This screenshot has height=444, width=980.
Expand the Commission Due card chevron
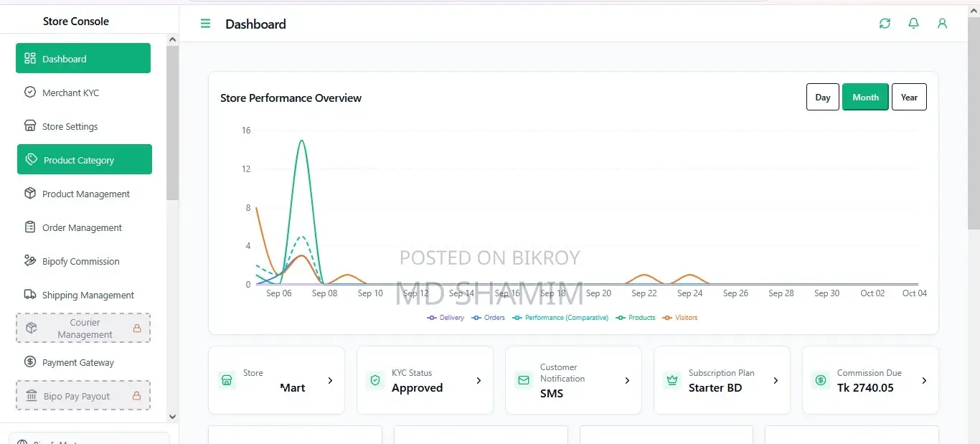pos(924,380)
